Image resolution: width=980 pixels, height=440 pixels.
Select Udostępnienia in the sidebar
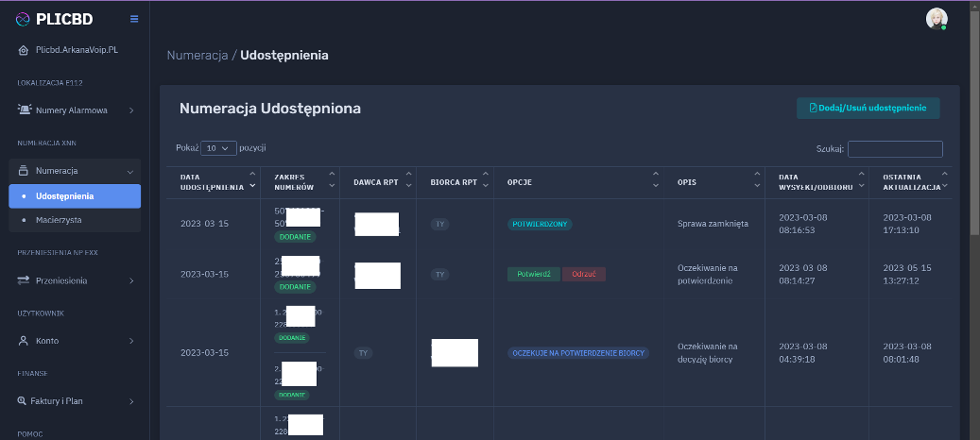coord(64,195)
